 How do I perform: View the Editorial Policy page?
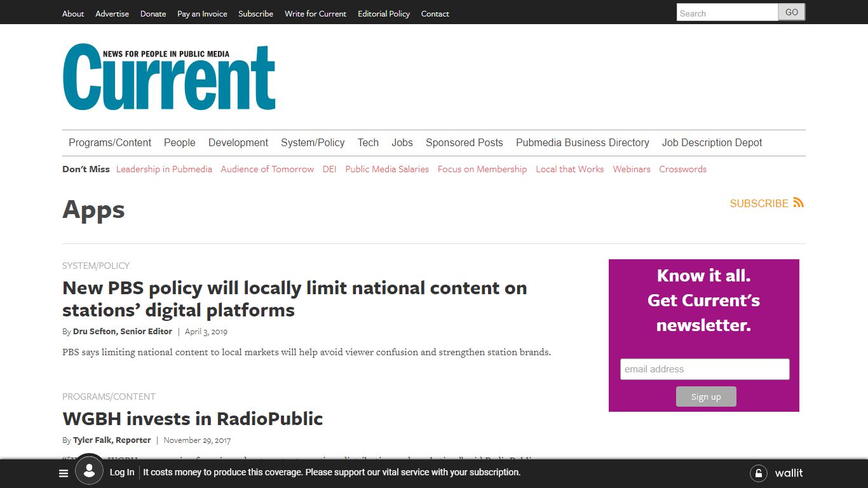click(x=384, y=13)
